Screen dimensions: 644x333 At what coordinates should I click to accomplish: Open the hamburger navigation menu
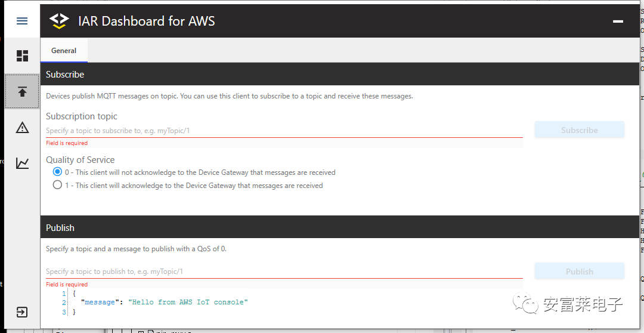pyautogui.click(x=22, y=21)
